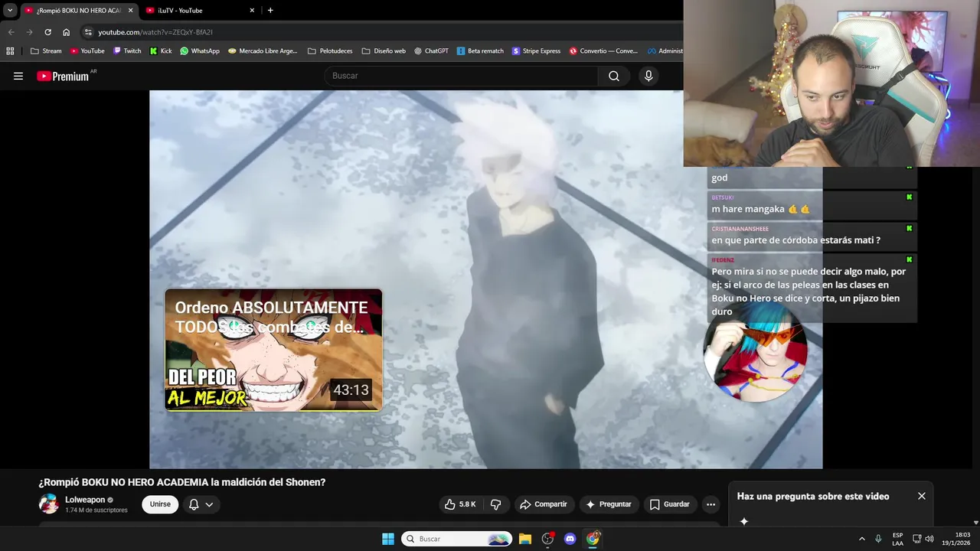Like the video with thumbs-up 5.8 K
Screen dimensions: 980x551
tap(460, 504)
